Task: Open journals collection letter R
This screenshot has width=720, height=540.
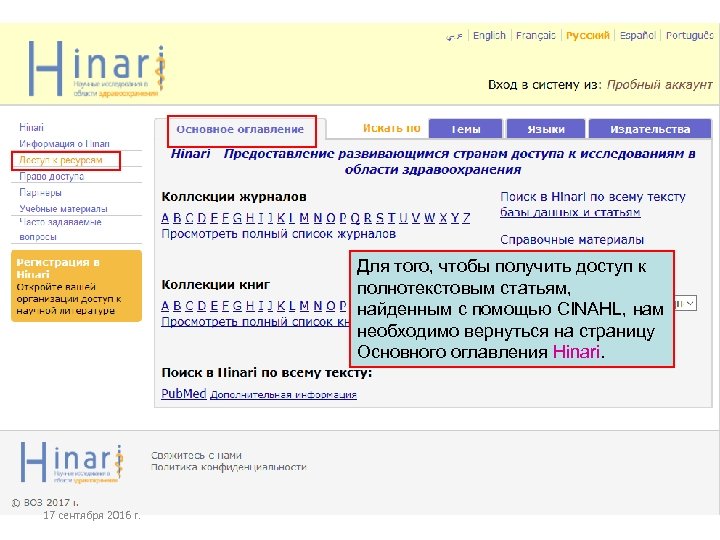Action: 368,218
